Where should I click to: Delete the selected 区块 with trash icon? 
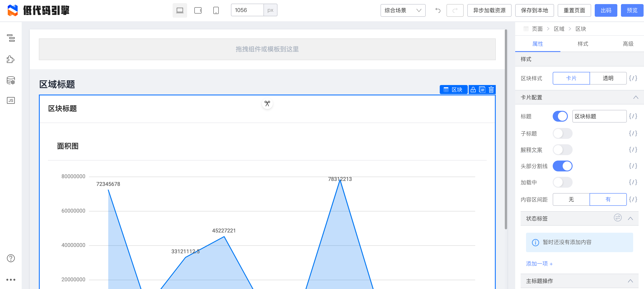point(491,90)
